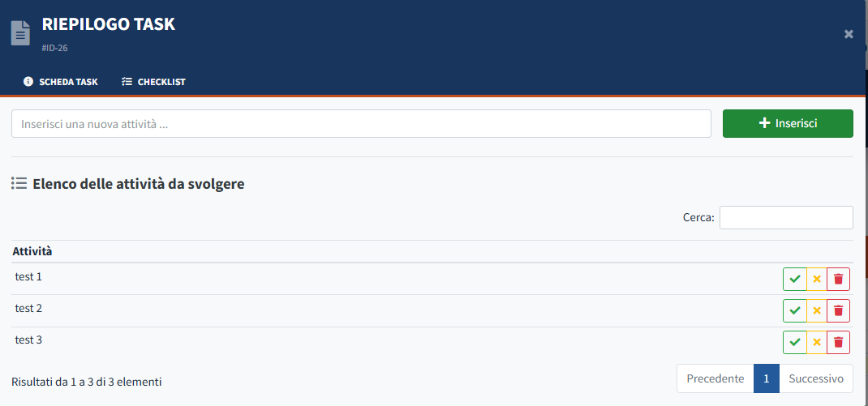Close the Riepilogo Task dialog
Image resolution: width=868 pixels, height=406 pixels.
coord(849,34)
